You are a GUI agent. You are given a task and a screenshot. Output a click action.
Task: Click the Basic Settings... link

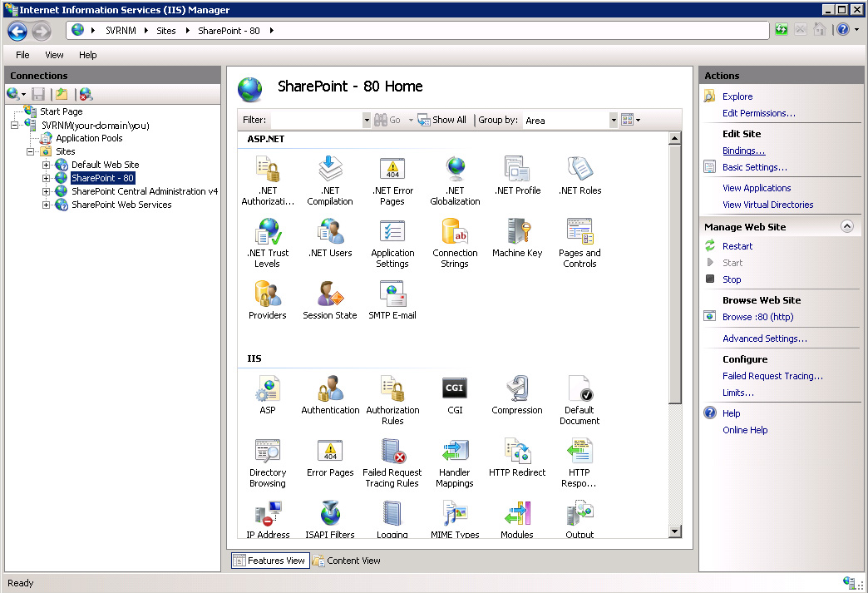755,167
